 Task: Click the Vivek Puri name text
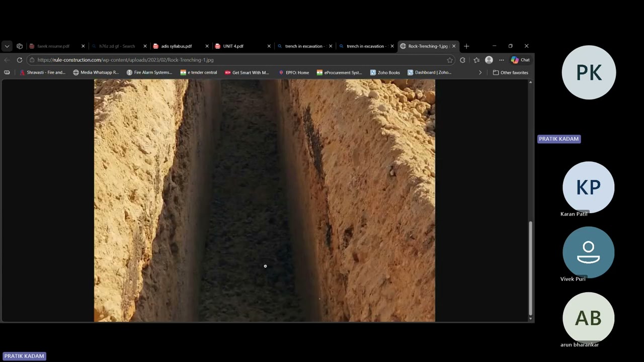click(x=573, y=279)
